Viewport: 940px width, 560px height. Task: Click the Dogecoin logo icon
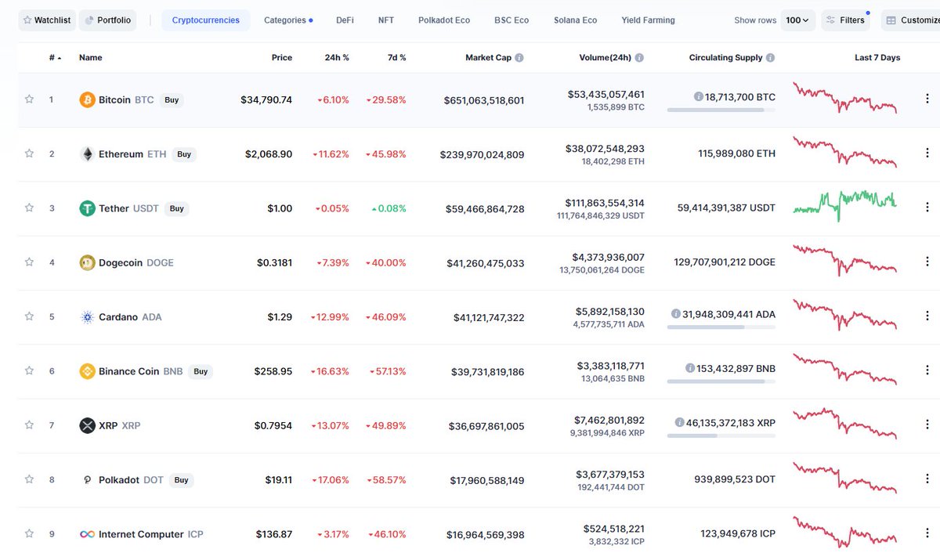coord(87,262)
